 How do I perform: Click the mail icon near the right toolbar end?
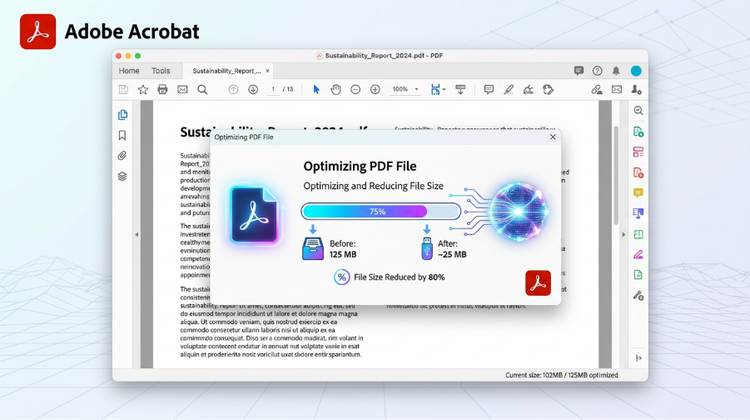617,89
